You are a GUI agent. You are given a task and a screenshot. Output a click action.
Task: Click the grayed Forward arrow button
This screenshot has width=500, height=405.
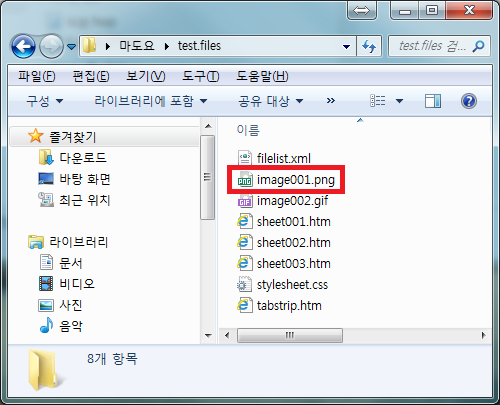pos(51,46)
